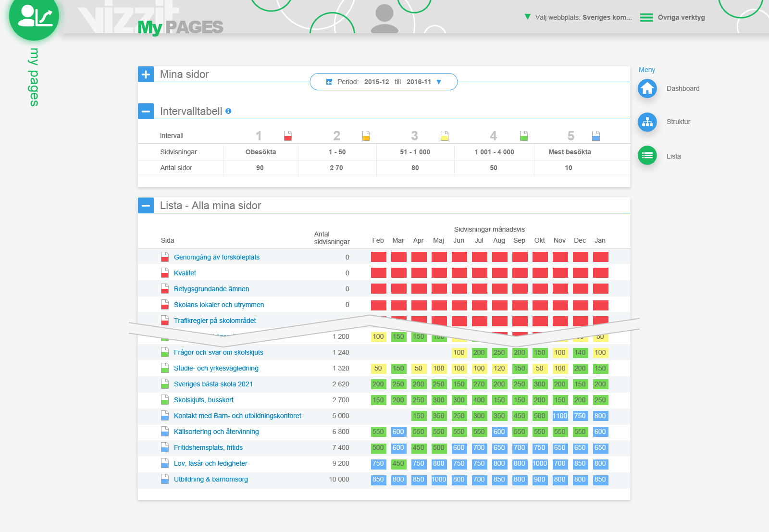Open the Trafikregler på skolområdet link
769x532 pixels.
click(215, 321)
